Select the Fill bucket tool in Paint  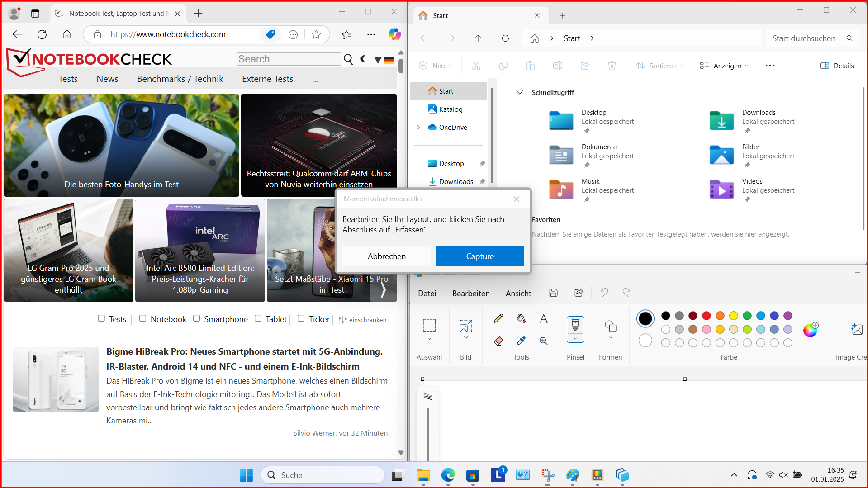point(521,318)
